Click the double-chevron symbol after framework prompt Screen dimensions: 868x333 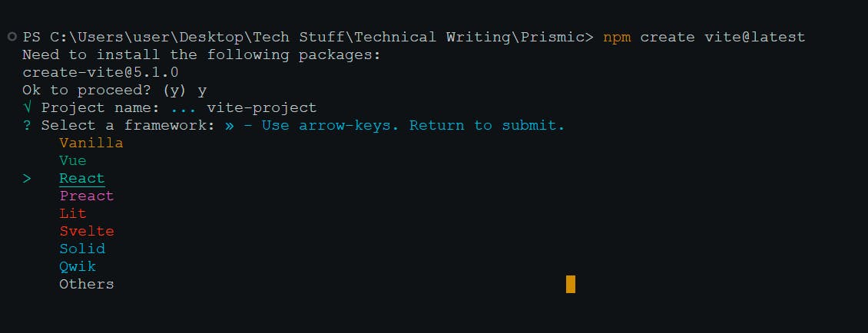229,125
